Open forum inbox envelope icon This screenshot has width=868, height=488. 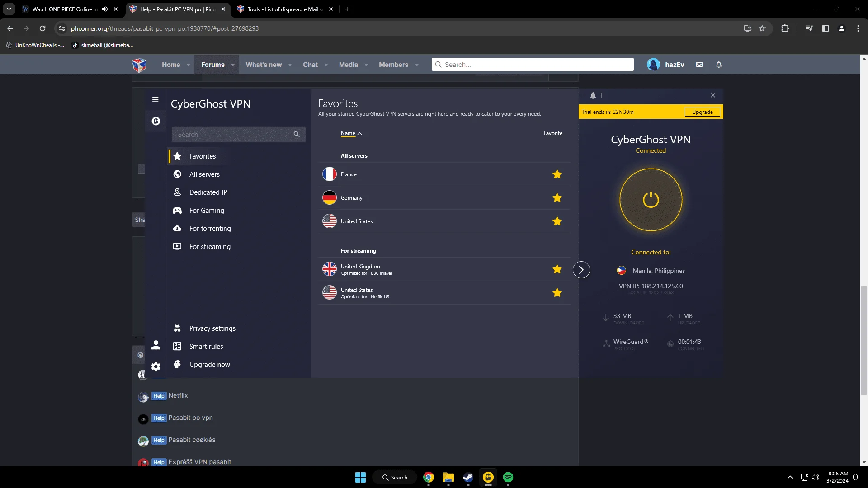click(x=699, y=65)
